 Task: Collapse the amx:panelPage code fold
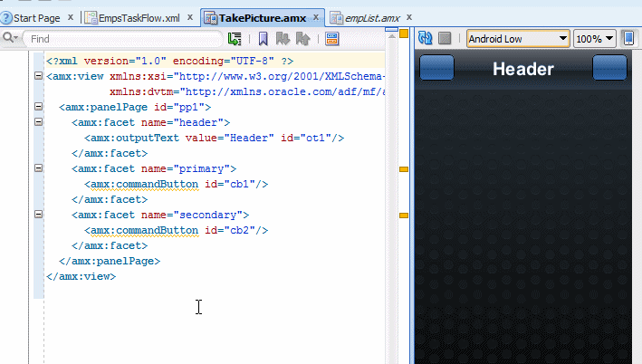point(39,107)
